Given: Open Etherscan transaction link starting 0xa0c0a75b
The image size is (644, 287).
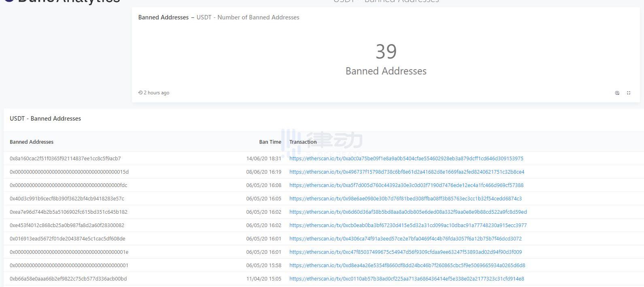Looking at the screenshot, I should (406, 158).
